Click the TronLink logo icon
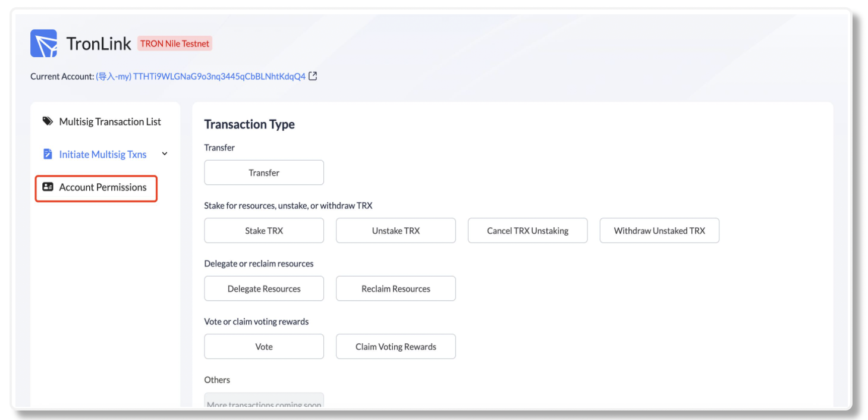The width and height of the screenshot is (868, 420). pyautogui.click(x=44, y=43)
